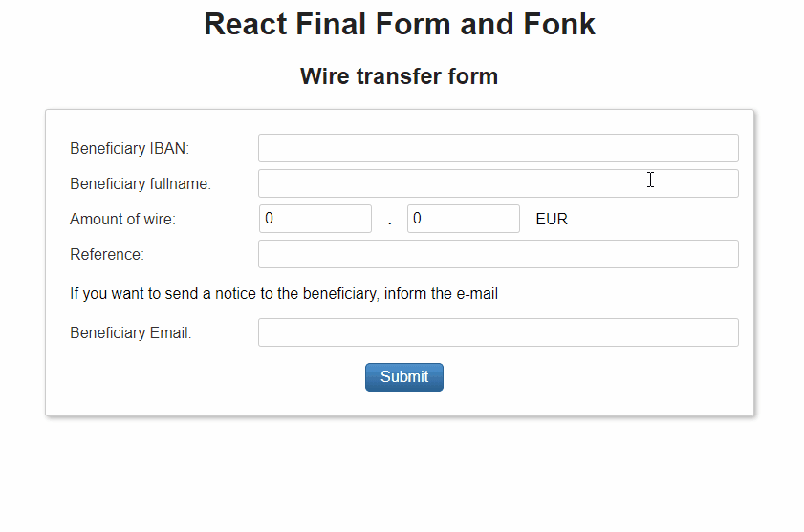
Task: Select the wire amount integer field
Action: 315,219
